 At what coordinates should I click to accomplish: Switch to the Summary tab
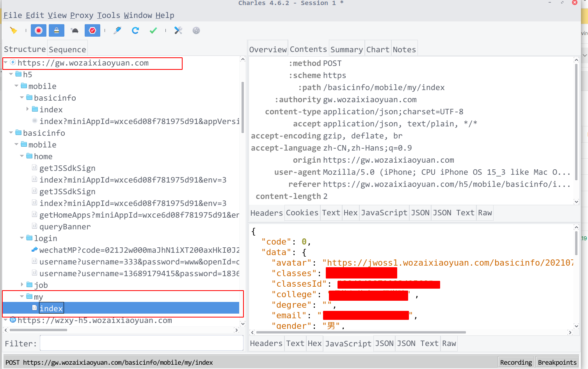[x=346, y=49]
